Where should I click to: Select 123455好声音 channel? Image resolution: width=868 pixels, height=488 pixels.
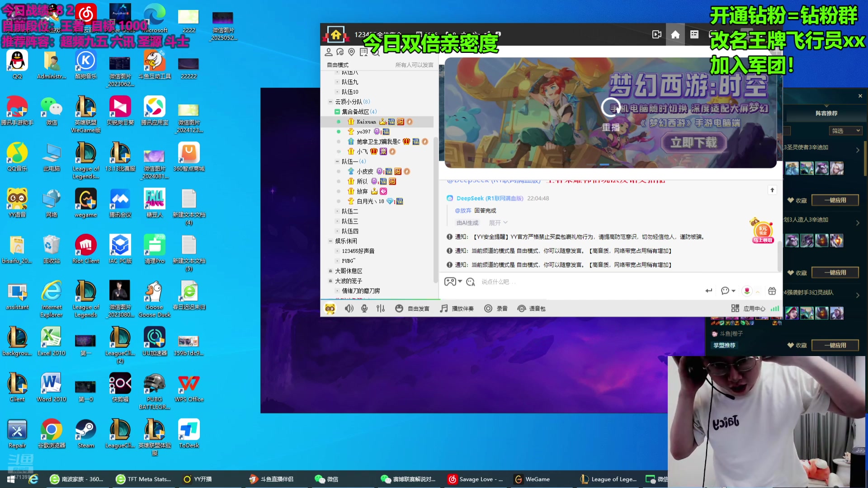[x=358, y=251]
